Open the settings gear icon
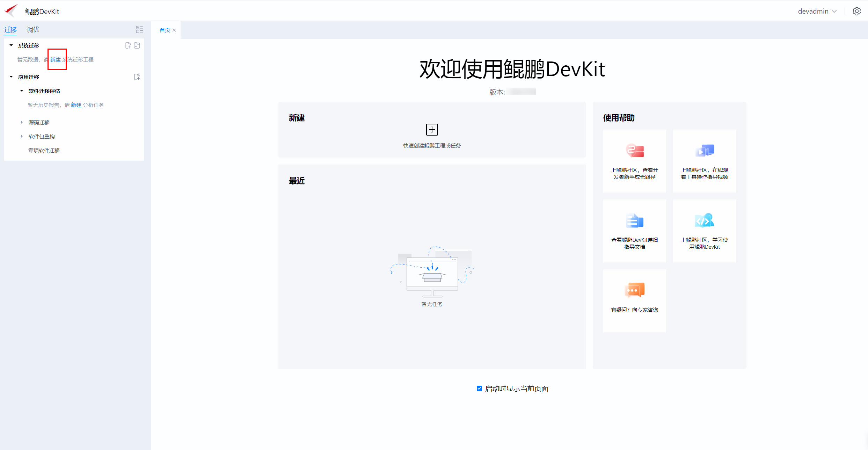The width and height of the screenshot is (868, 450). (x=856, y=11)
